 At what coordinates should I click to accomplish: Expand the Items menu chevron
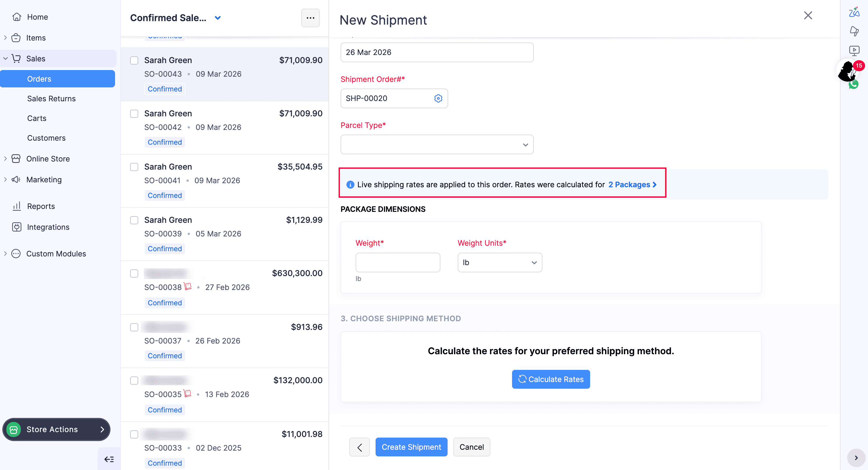tap(5, 38)
